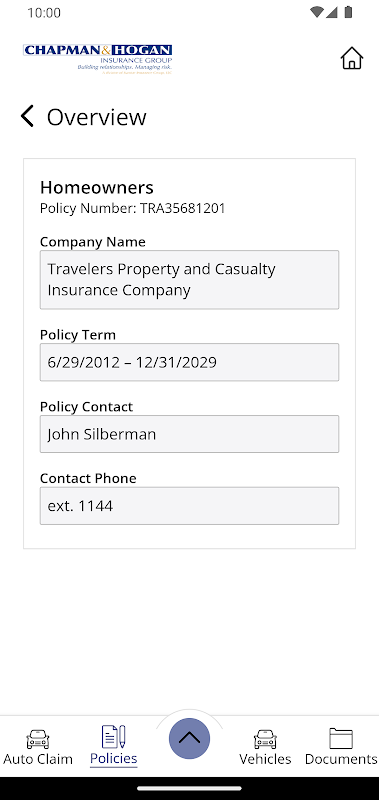This screenshot has height=800, width=379.
Task: Go back using the Overview arrow
Action: 27,116
